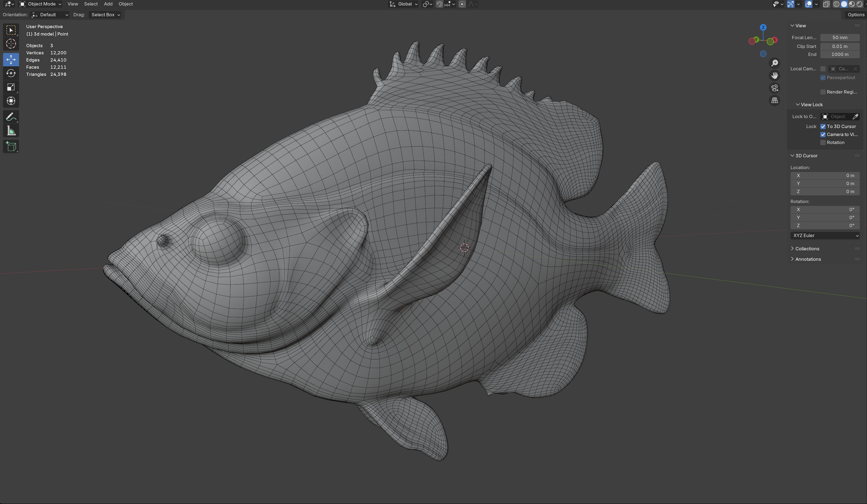Pick the Annotate pencil tool

[x=11, y=117]
